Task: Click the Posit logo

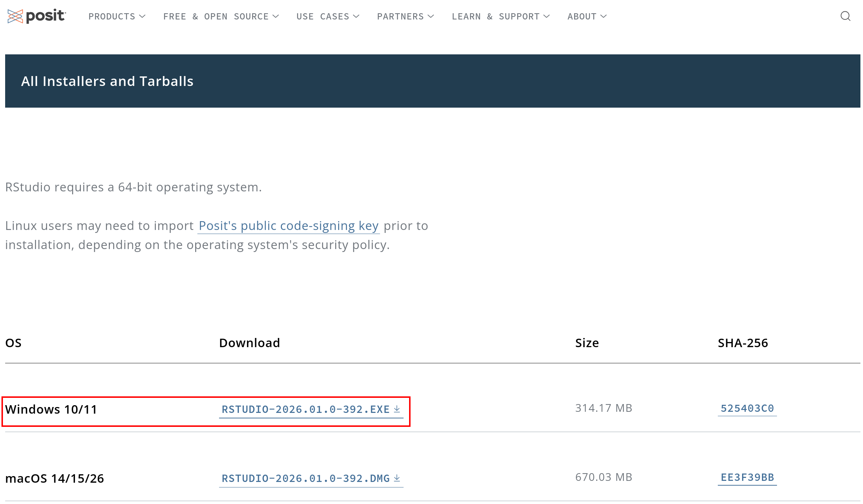Action: tap(36, 16)
